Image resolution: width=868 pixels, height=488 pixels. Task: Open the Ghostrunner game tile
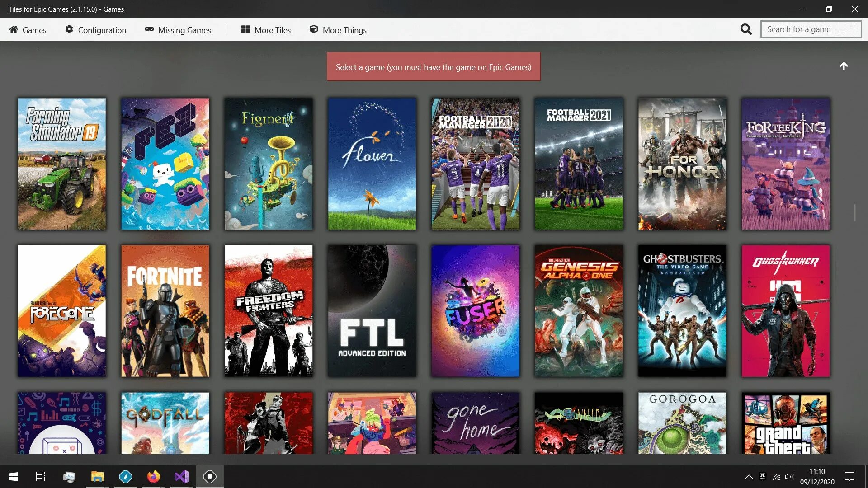pyautogui.click(x=785, y=310)
